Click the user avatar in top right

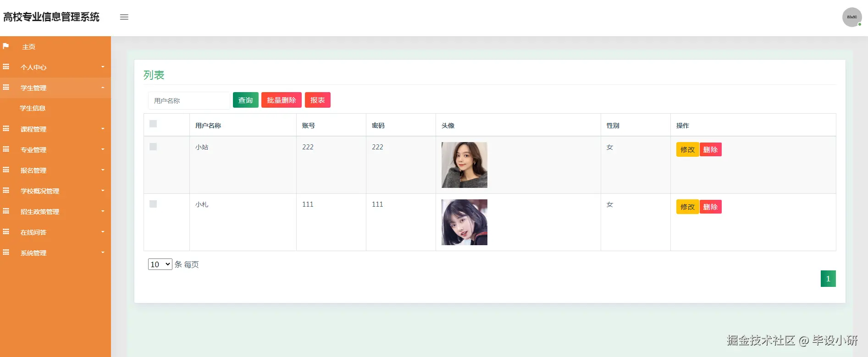(x=851, y=17)
